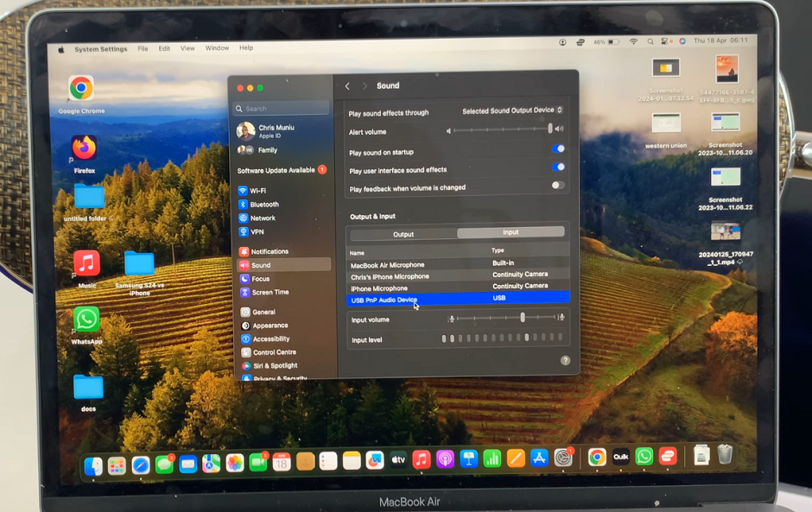The height and width of the screenshot is (512, 812).
Task: Open Photos from the Dock
Action: coord(235,463)
